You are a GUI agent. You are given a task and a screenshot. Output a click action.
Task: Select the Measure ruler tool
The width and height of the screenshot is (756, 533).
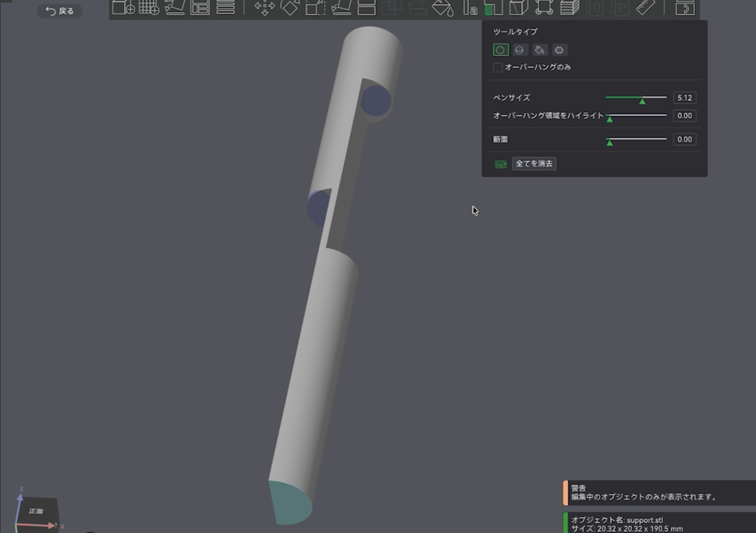click(645, 7)
